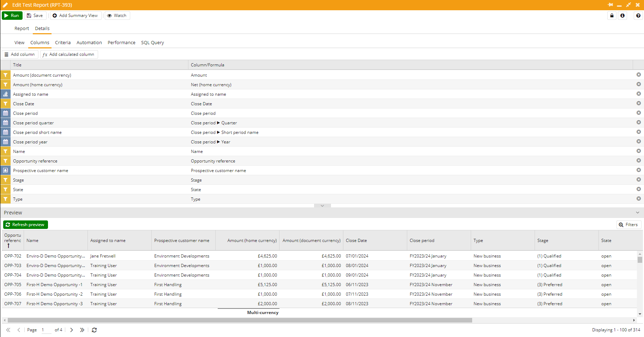644x337 pixels.
Task: Click calendar icon beside Close period year
Action: (x=6, y=142)
